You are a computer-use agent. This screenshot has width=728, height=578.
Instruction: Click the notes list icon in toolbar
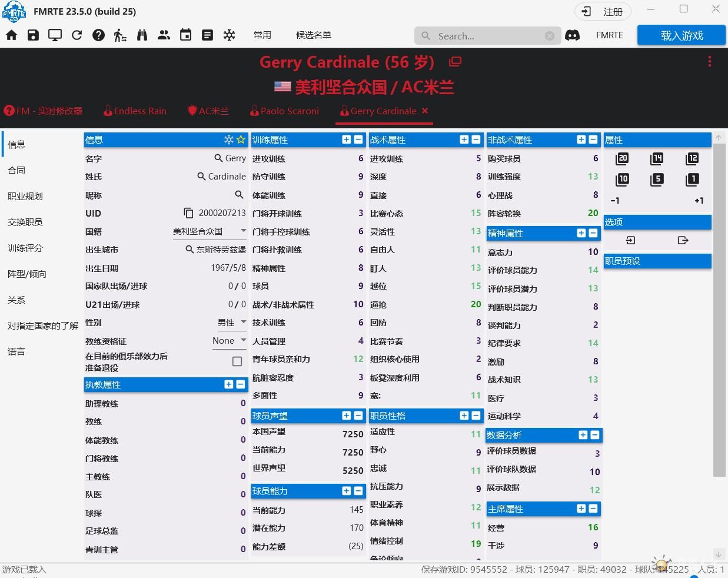tap(208, 35)
